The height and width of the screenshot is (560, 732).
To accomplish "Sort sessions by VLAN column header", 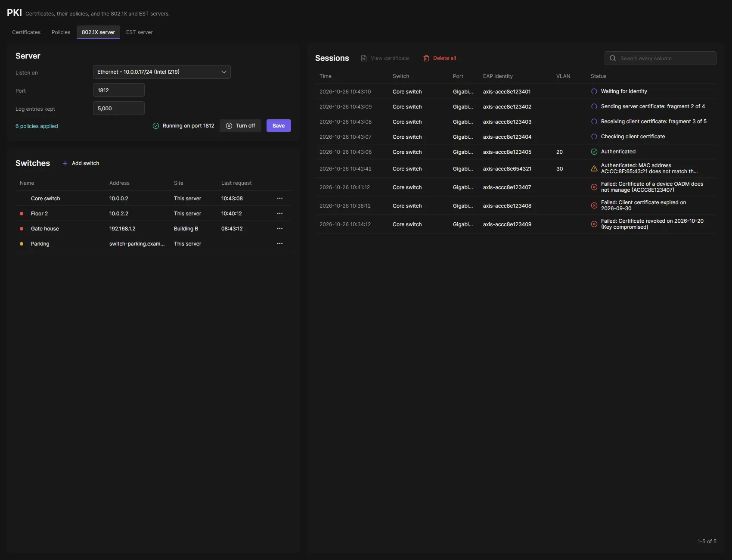I will (563, 76).
